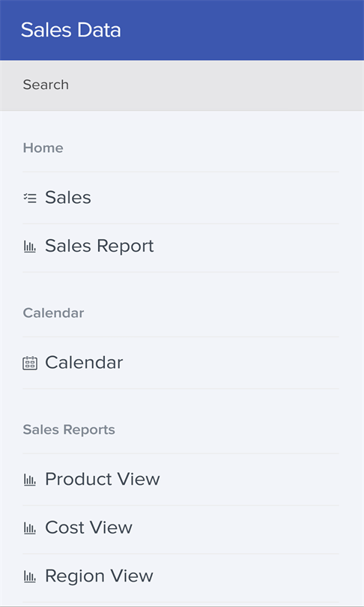The width and height of the screenshot is (364, 607).
Task: Focus the gray Search bar area
Action: pyautogui.click(x=182, y=85)
